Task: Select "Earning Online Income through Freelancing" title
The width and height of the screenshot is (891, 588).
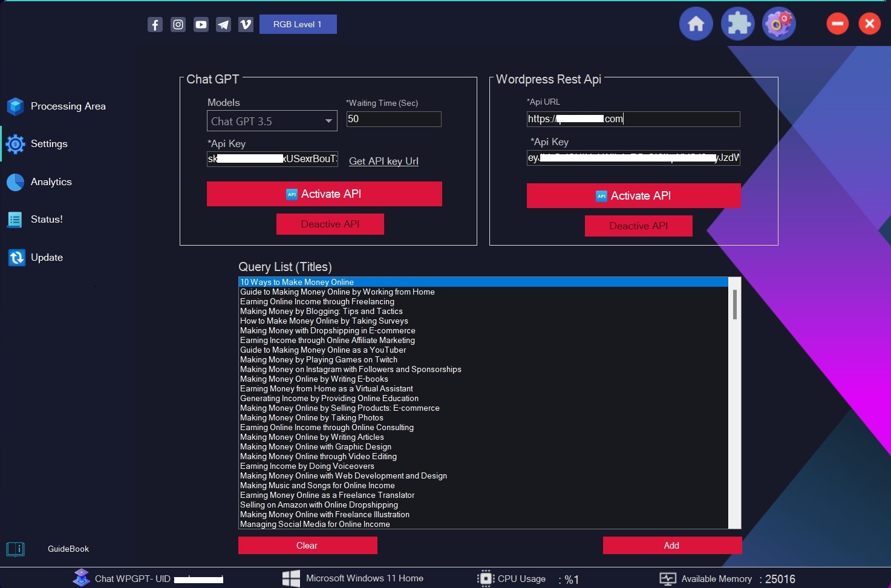Action: 483,301
